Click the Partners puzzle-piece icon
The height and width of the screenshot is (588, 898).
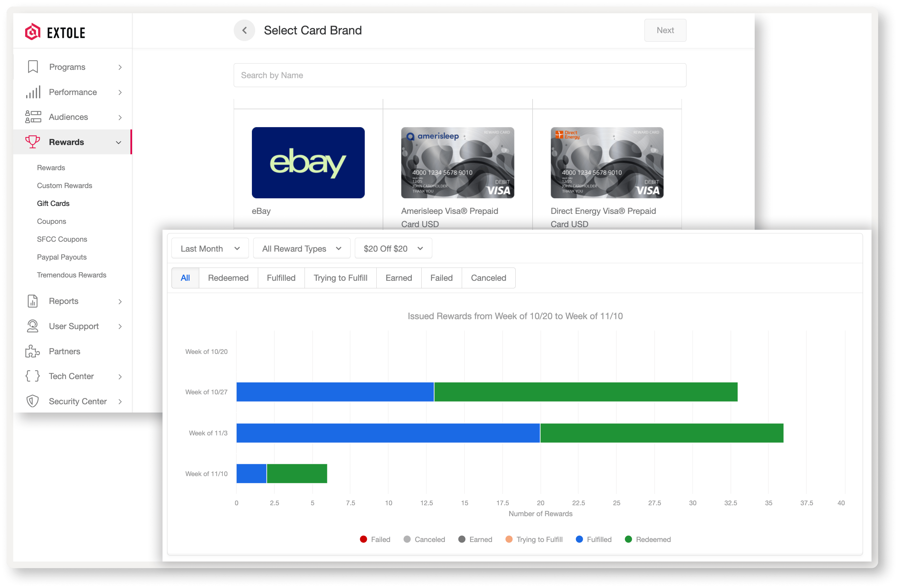(x=33, y=351)
